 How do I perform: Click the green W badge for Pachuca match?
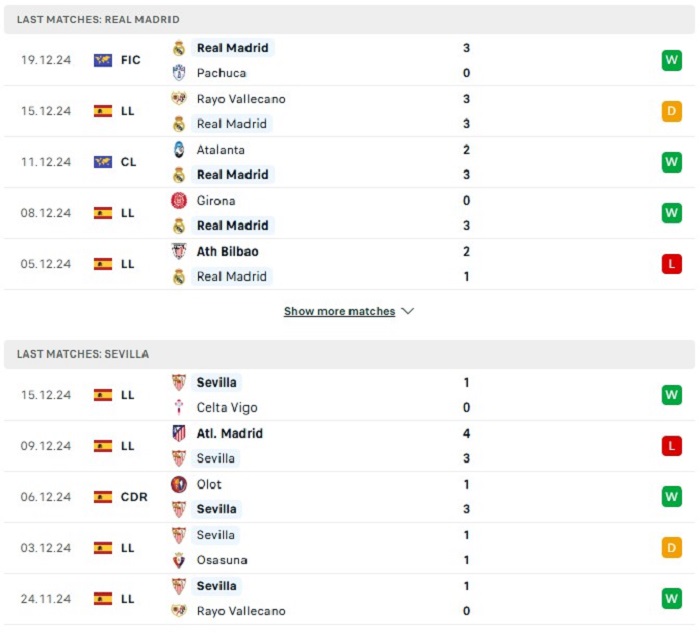point(671,60)
